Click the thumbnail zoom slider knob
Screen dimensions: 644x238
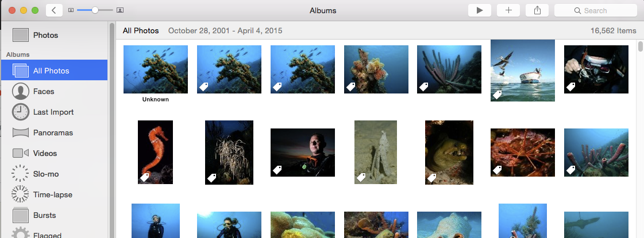pyautogui.click(x=95, y=10)
